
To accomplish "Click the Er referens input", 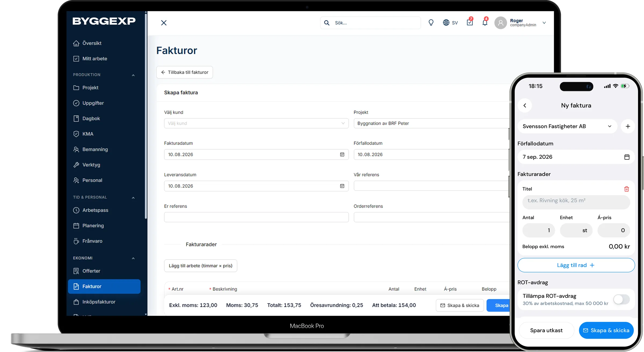I will [256, 217].
